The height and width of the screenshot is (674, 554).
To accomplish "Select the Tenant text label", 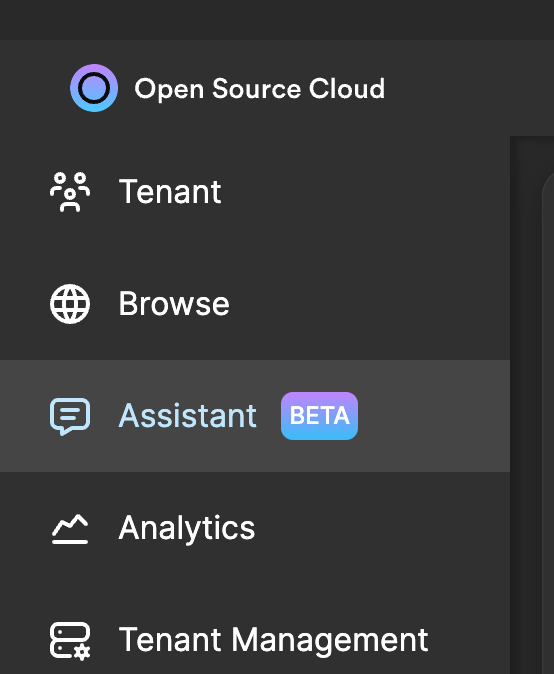I will pos(170,192).
